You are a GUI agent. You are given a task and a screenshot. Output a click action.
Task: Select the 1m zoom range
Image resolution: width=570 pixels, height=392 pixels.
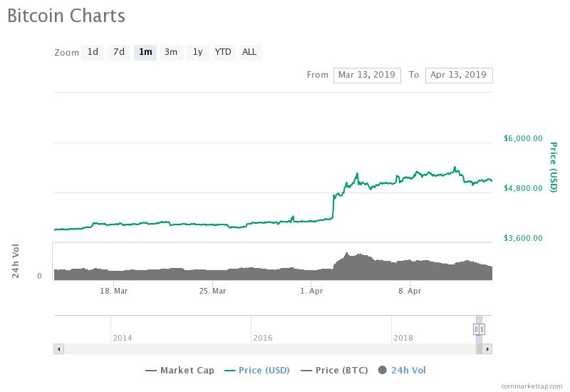tap(145, 52)
